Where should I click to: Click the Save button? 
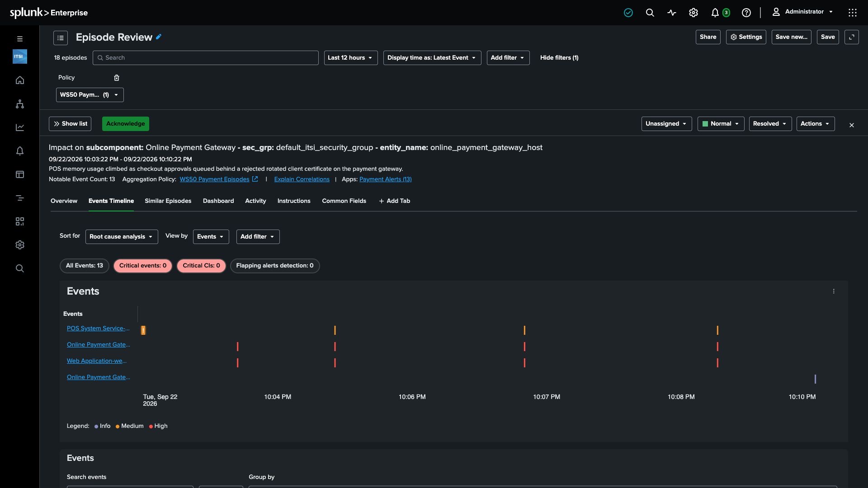click(828, 37)
